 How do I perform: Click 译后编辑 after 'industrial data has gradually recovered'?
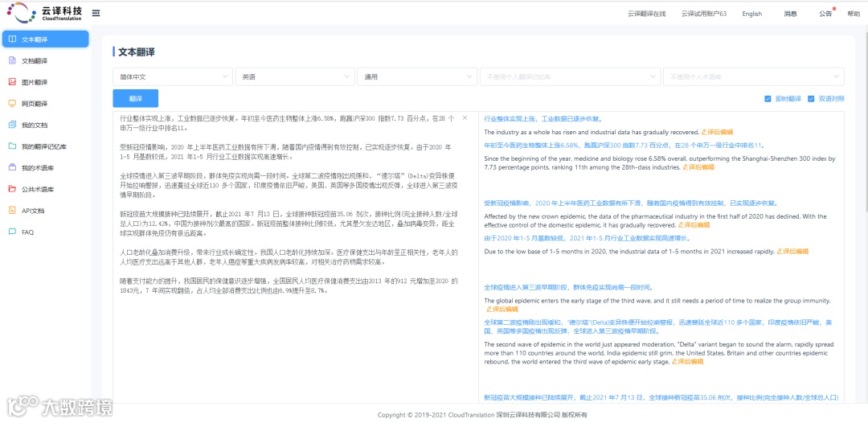[717, 132]
